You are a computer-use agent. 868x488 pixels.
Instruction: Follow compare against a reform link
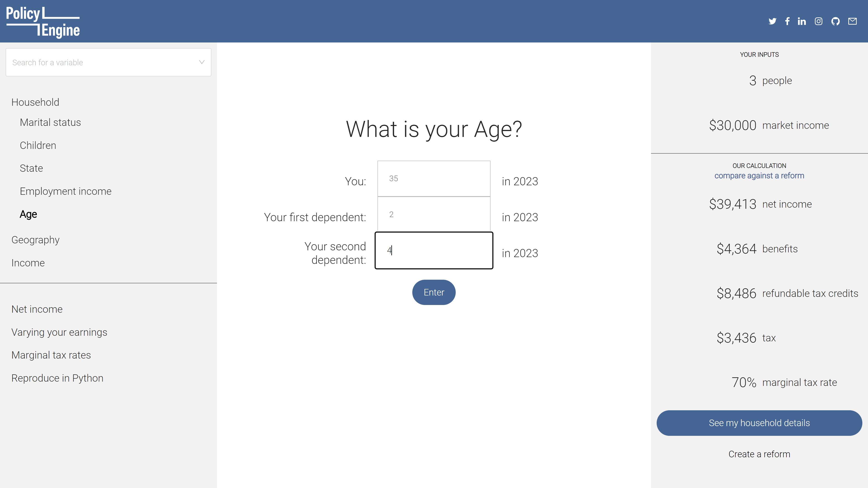[759, 176]
